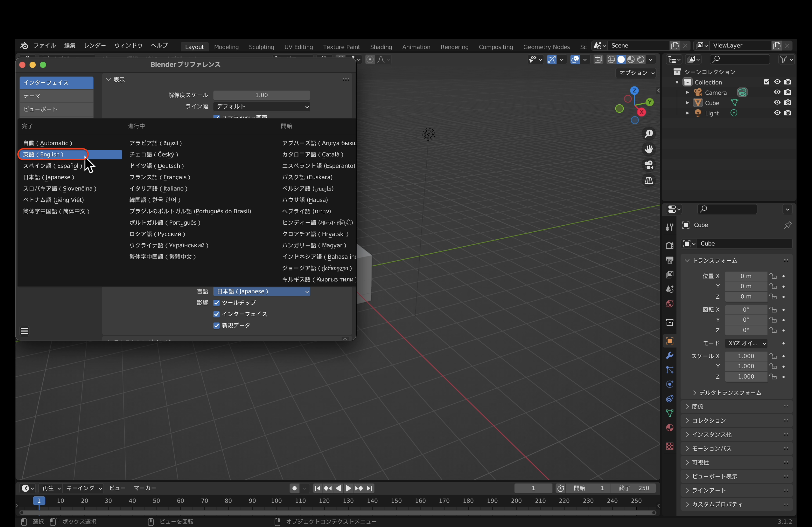Click the zoom view magnifier icon
Image resolution: width=812 pixels, height=527 pixels.
tap(648, 134)
